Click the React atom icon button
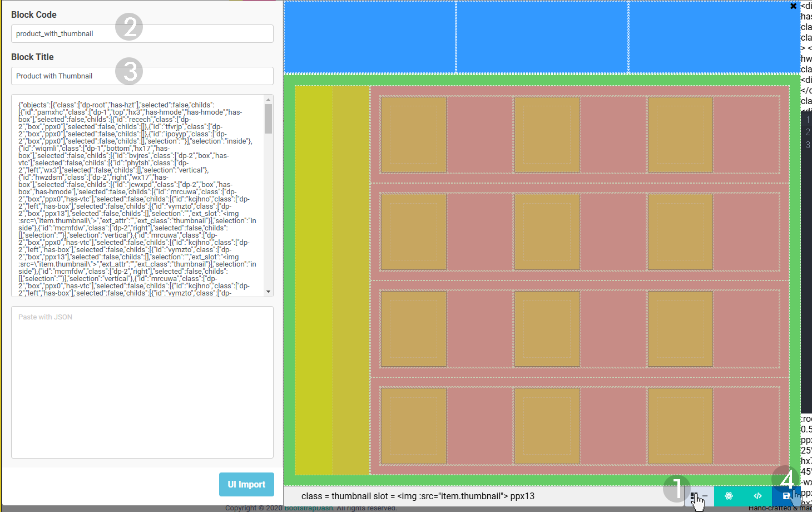The width and height of the screenshot is (812, 512). tap(729, 496)
